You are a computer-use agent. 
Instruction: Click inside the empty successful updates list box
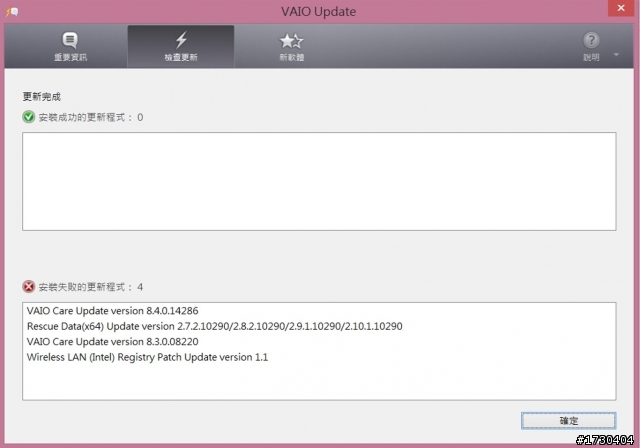pos(319,181)
